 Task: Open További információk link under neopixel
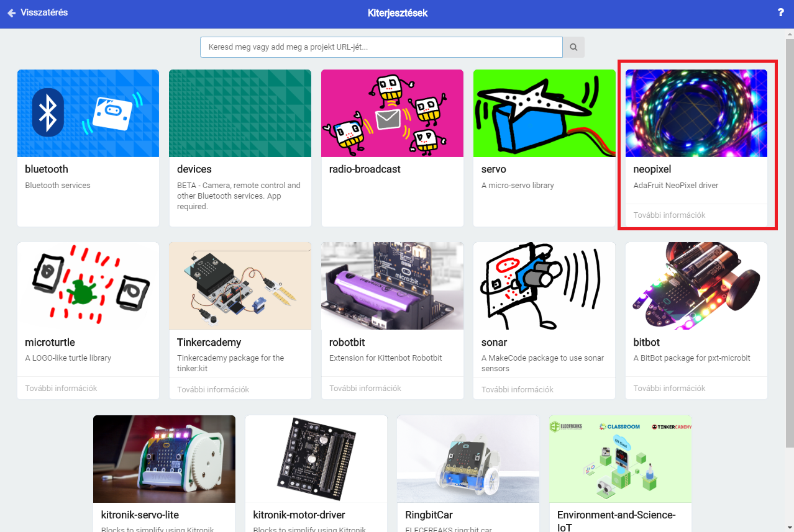(x=669, y=215)
